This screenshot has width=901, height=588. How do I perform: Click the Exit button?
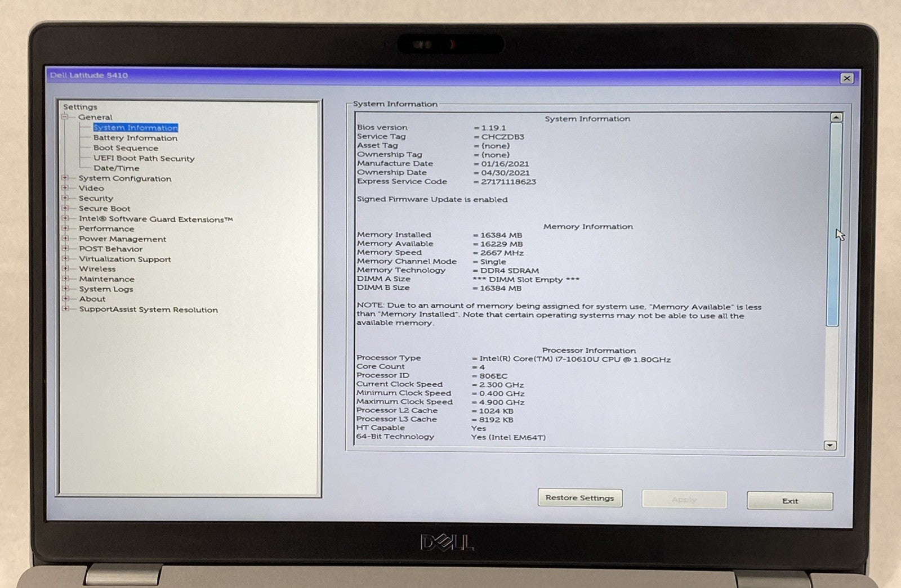(790, 501)
